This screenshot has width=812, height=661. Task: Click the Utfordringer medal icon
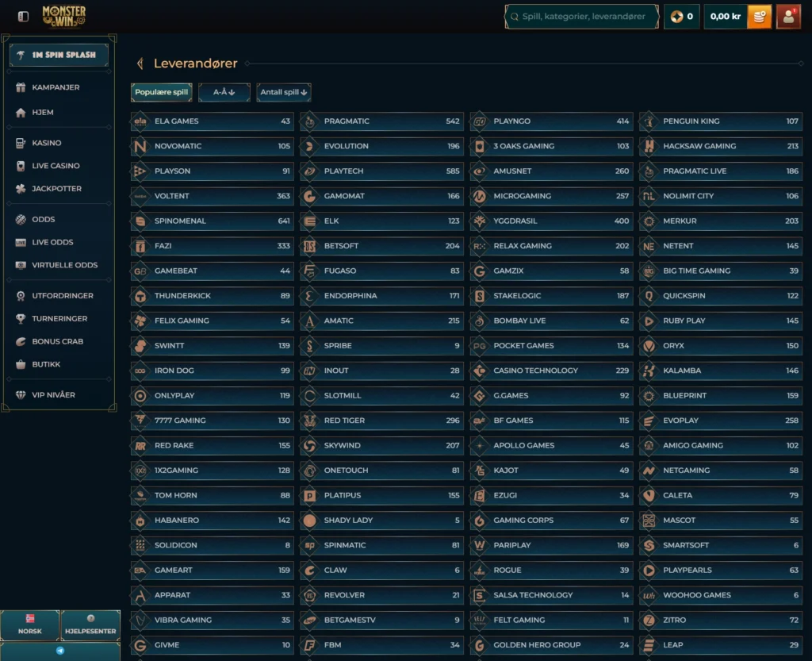(21, 296)
